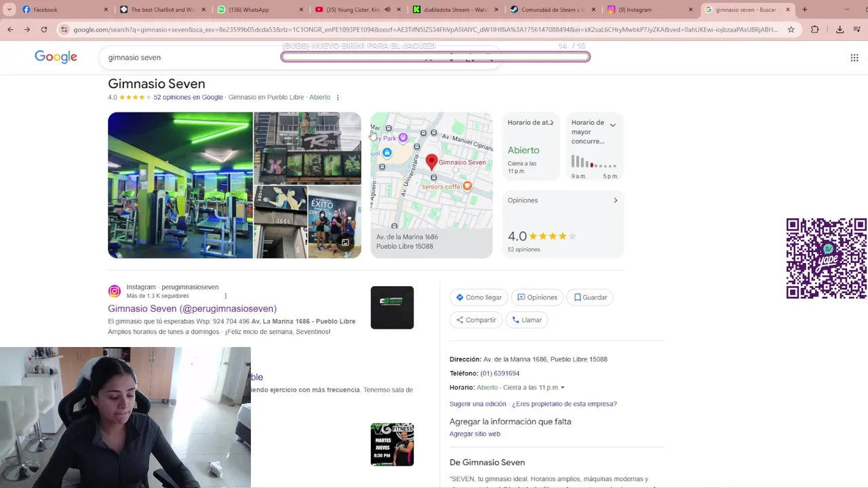Open the diabladota Stream tab
This screenshot has width=868, height=488.
[x=455, y=9]
